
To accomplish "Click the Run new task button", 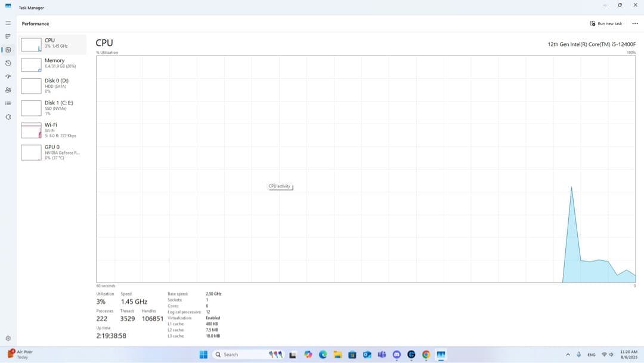I will click(606, 23).
